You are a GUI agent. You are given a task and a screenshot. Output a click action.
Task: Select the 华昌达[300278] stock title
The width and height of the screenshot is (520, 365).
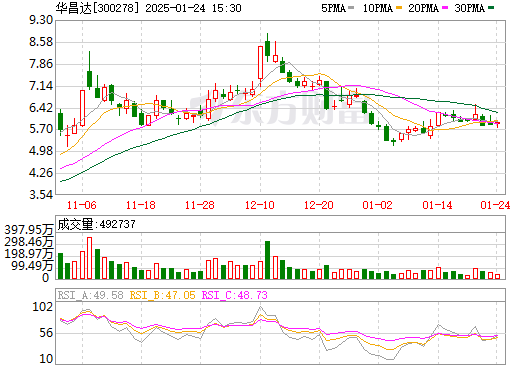97,8
